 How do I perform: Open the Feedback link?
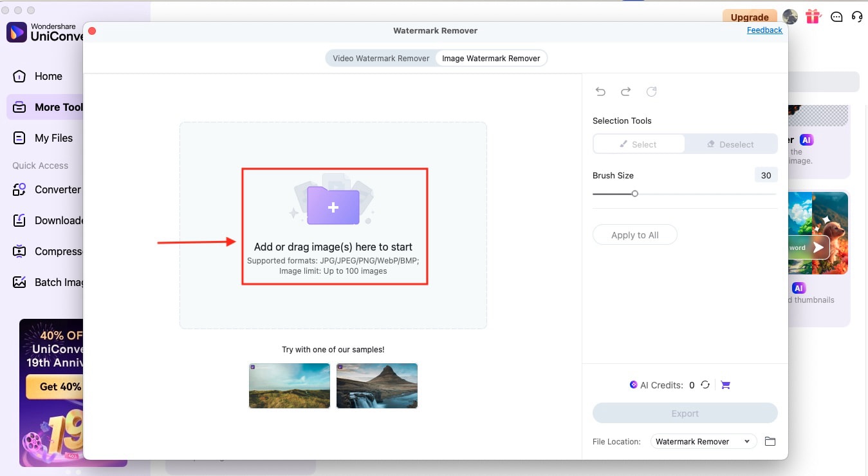(x=764, y=30)
